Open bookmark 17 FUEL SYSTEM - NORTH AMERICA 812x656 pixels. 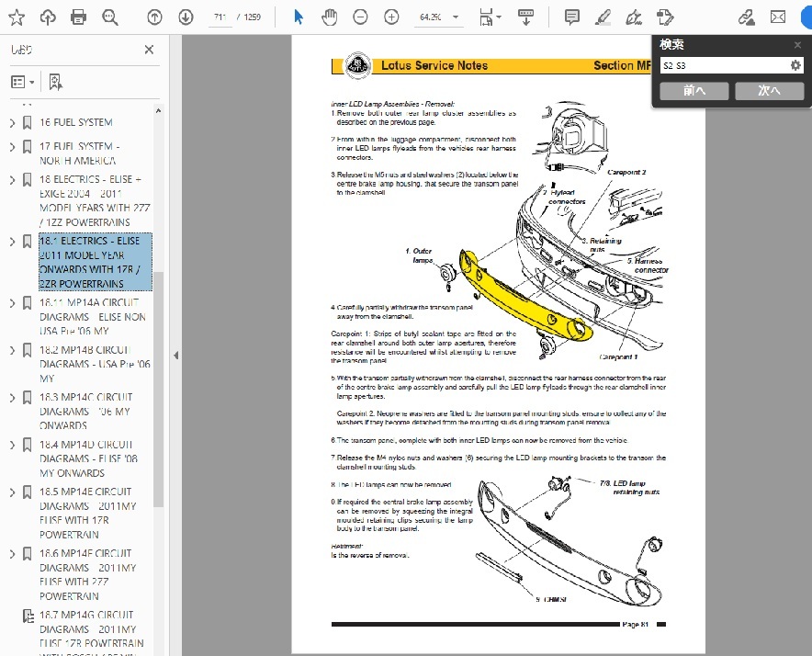click(x=79, y=153)
